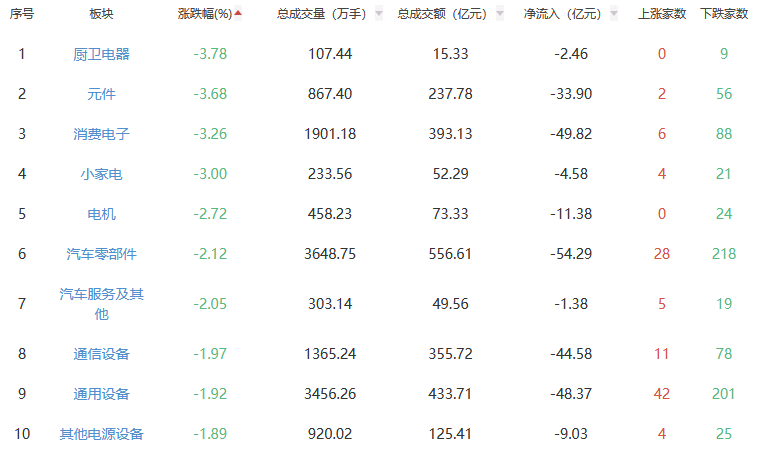Click the -54.29 net inflow value

pyautogui.click(x=573, y=254)
